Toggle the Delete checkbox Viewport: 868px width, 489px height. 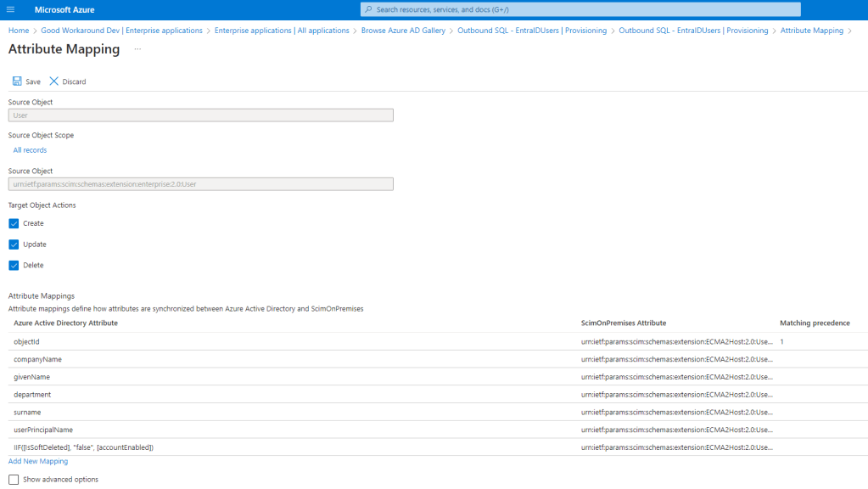click(14, 265)
